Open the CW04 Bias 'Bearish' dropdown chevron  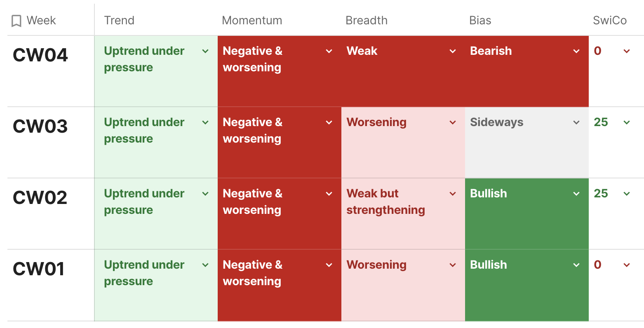pos(576,51)
